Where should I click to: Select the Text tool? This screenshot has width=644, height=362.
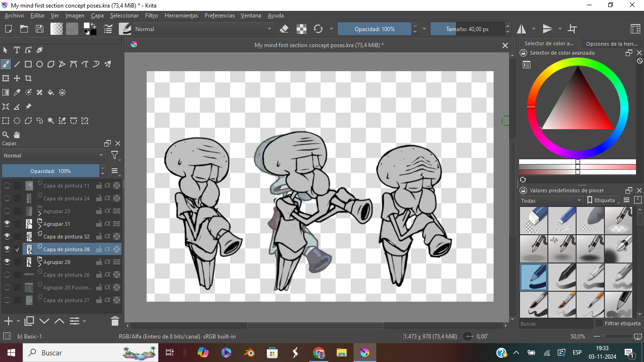[17, 50]
